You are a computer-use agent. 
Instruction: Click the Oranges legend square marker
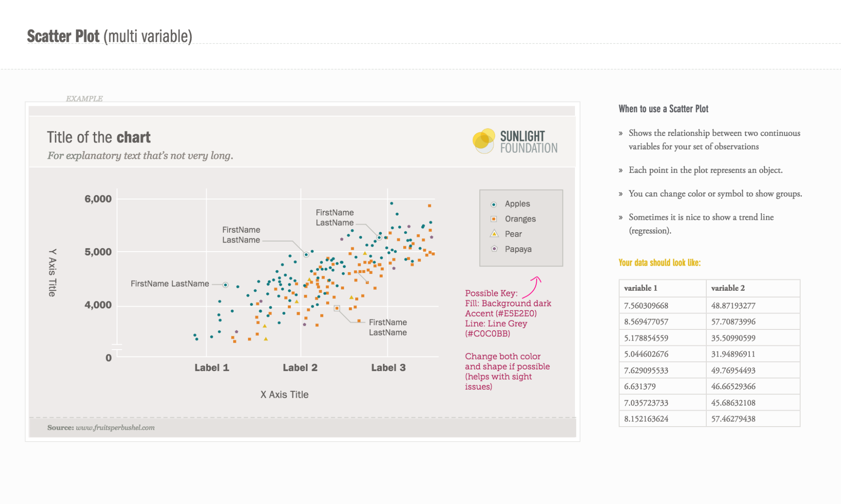tap(494, 219)
